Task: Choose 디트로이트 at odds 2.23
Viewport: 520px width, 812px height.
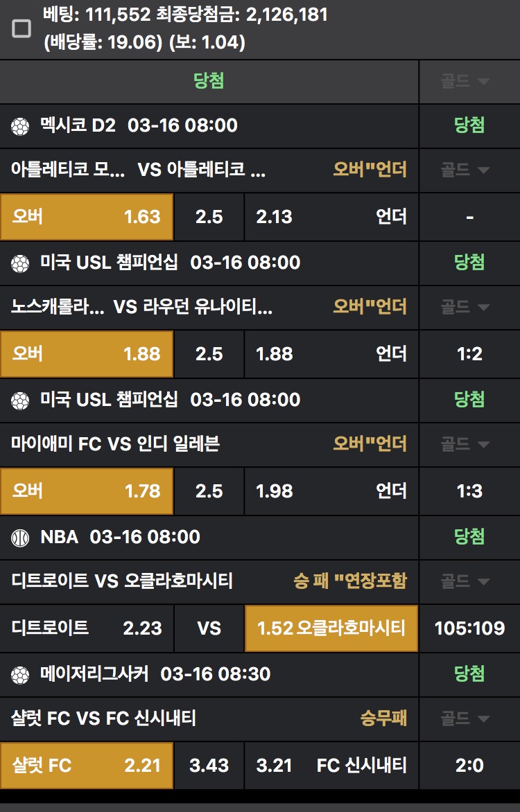Action: pos(87,628)
